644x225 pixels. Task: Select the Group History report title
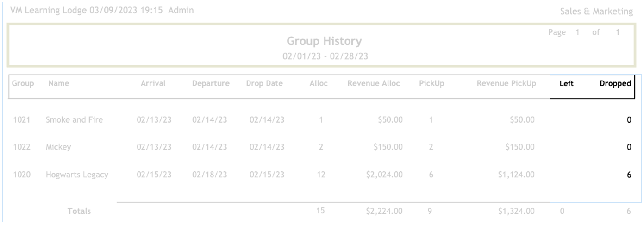pos(324,42)
